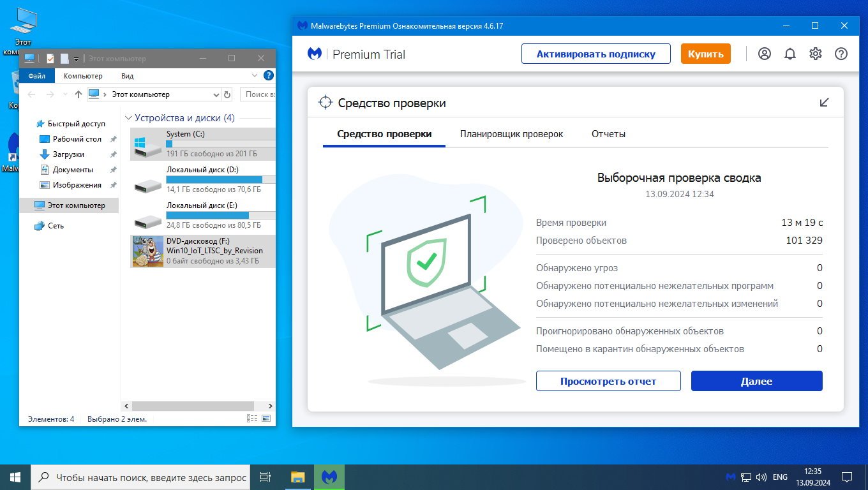The height and width of the screenshot is (490, 868).
Task: Click Активировать подписку button
Action: [x=596, y=54]
